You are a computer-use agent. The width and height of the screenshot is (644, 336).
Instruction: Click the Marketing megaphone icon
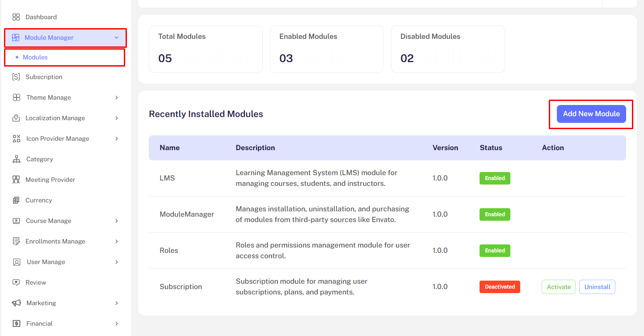[x=16, y=302]
